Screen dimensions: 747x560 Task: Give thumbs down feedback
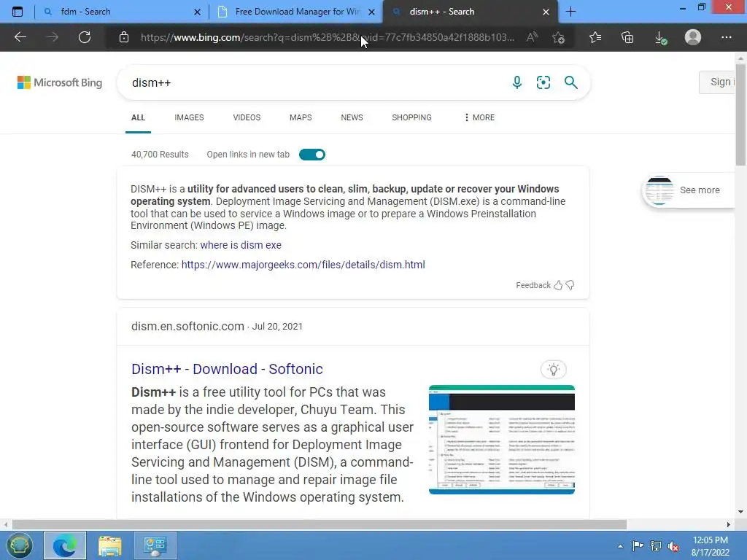coord(570,285)
